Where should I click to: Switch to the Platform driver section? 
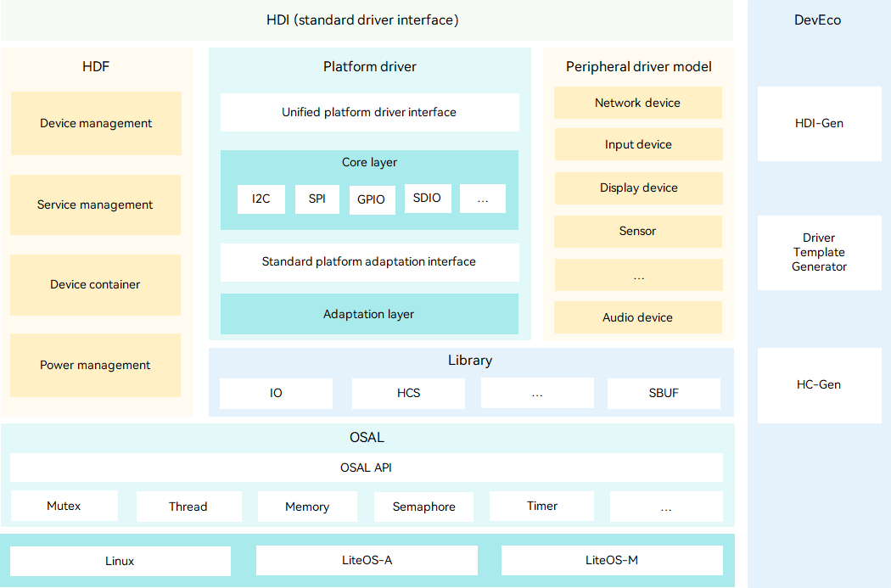369,66
